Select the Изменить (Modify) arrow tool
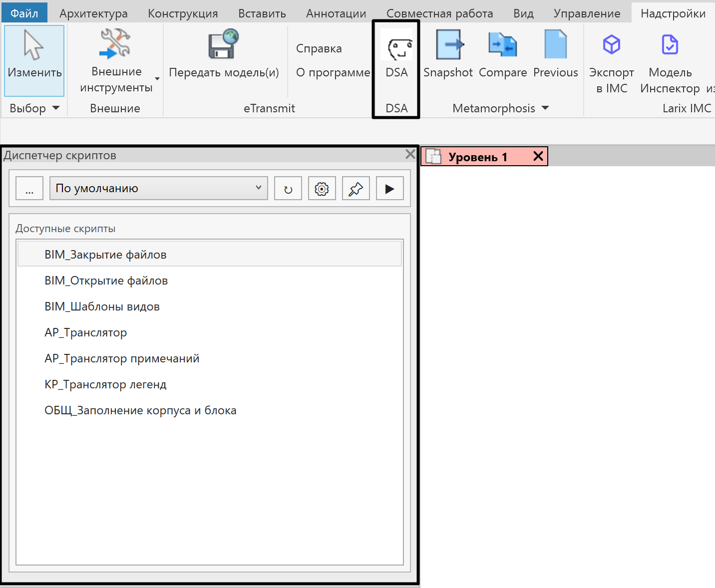The image size is (715, 588). coord(34,60)
